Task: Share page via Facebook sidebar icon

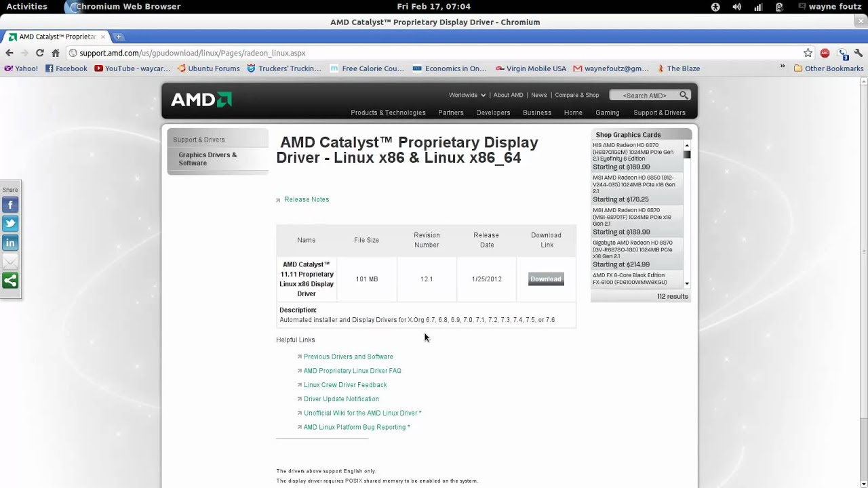Action: (10, 205)
